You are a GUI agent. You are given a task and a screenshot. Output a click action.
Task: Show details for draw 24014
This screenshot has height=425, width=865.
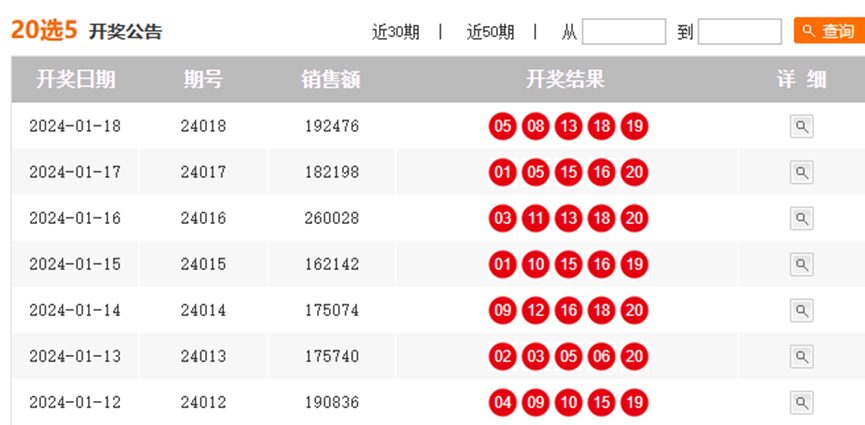[801, 310]
